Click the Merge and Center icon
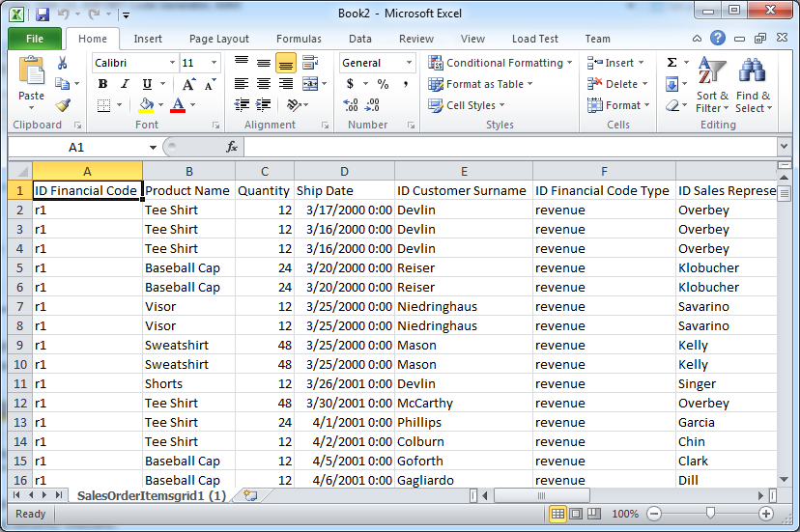Image resolution: width=800 pixels, height=532 pixels. 310,84
